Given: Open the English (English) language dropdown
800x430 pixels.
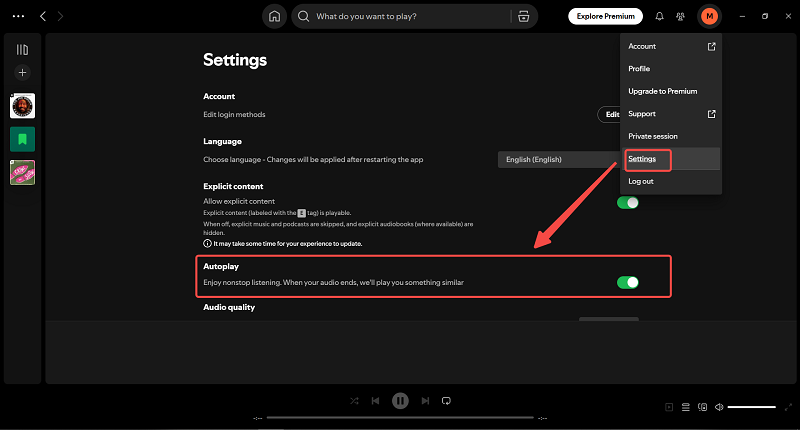Looking at the screenshot, I should tap(559, 160).
